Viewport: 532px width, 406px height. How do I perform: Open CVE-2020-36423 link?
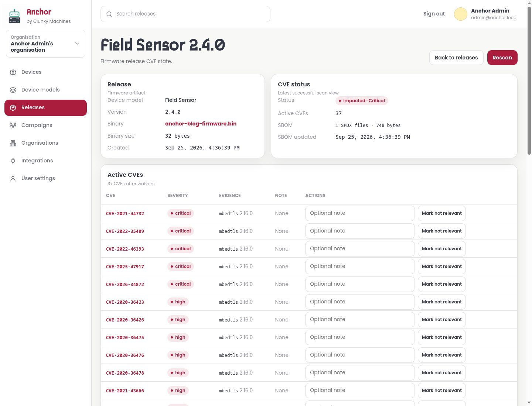(125, 302)
